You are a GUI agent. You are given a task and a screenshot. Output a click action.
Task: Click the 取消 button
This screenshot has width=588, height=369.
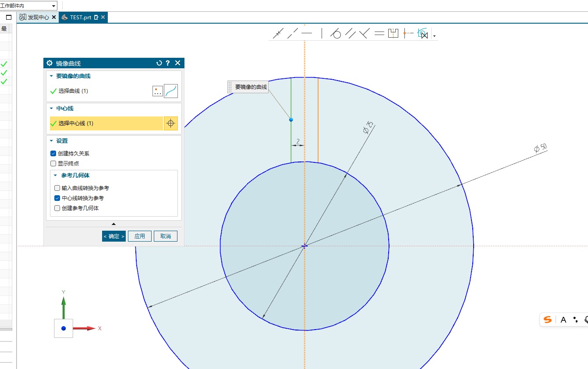[x=166, y=236]
